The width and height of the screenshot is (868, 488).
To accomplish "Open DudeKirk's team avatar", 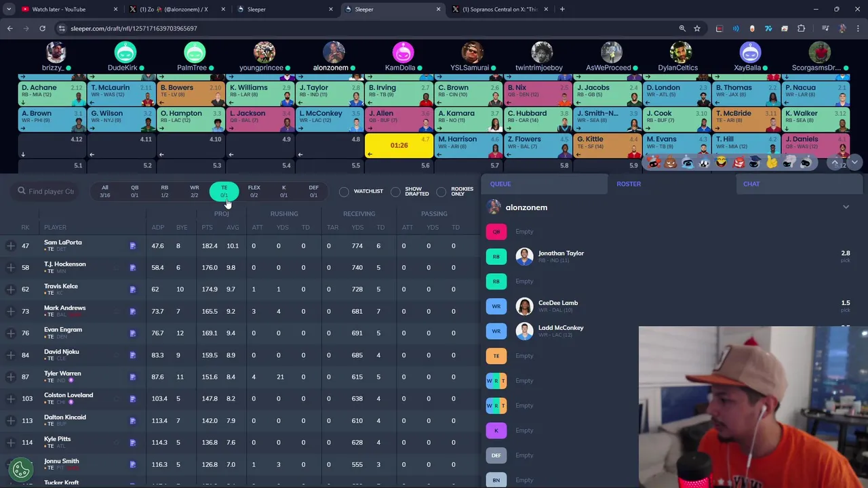I will [125, 53].
